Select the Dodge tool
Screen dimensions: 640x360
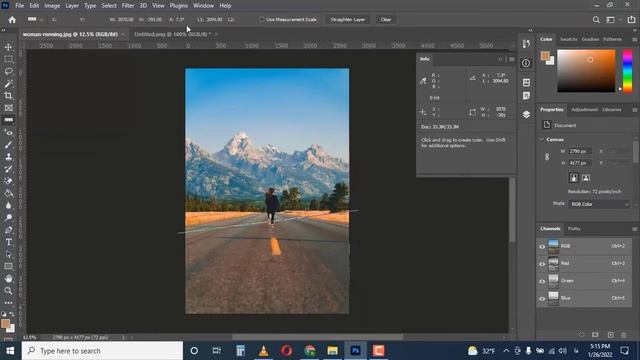[x=8, y=218]
